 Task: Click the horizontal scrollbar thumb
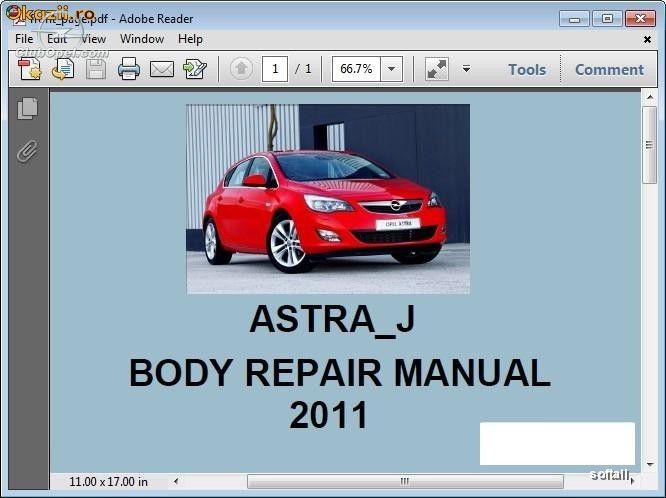coord(405,481)
